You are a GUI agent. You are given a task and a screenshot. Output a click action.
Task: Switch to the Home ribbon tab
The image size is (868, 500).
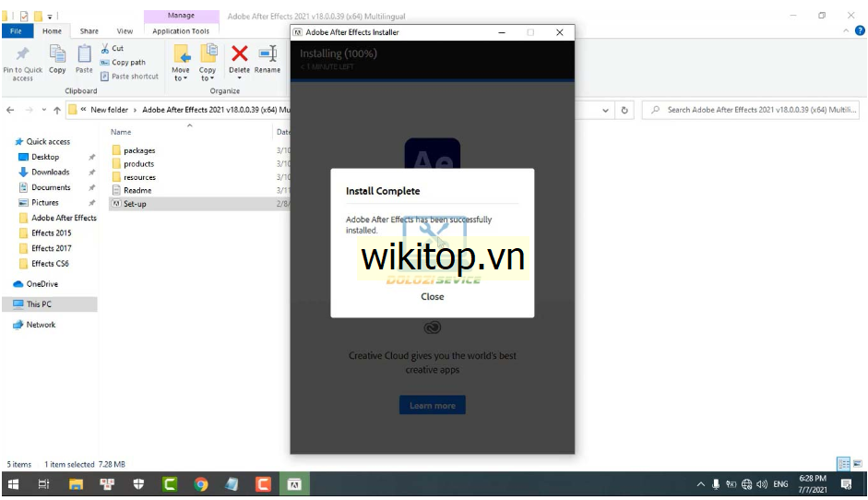(52, 31)
